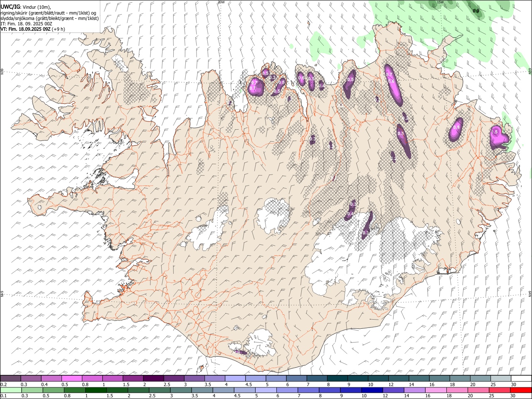Click the light violet 14 rain legend swatch
The width and height of the screenshot is (532, 399).
(x=414, y=390)
